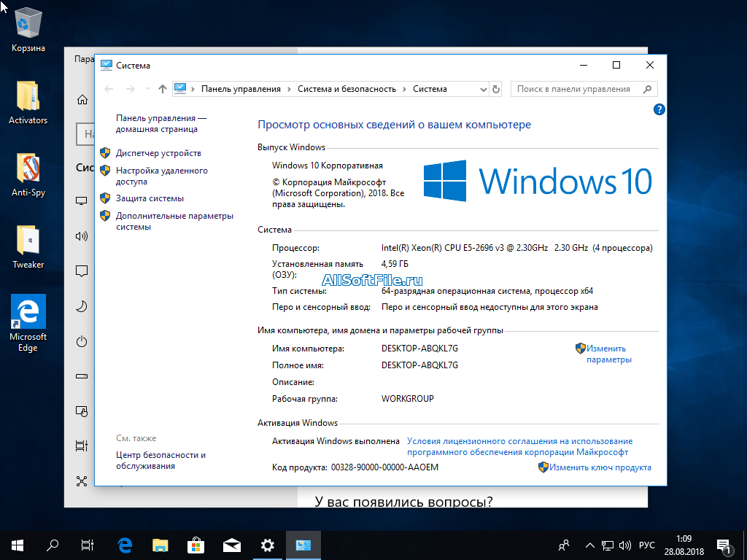Click the Mail icon in taskbar
Screen dimensions: 747x560
pos(232,545)
